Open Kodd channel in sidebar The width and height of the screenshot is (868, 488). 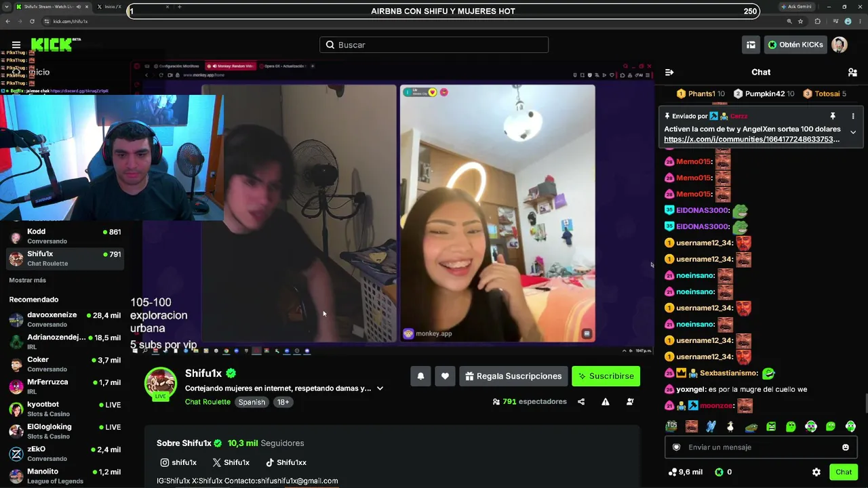click(65, 236)
